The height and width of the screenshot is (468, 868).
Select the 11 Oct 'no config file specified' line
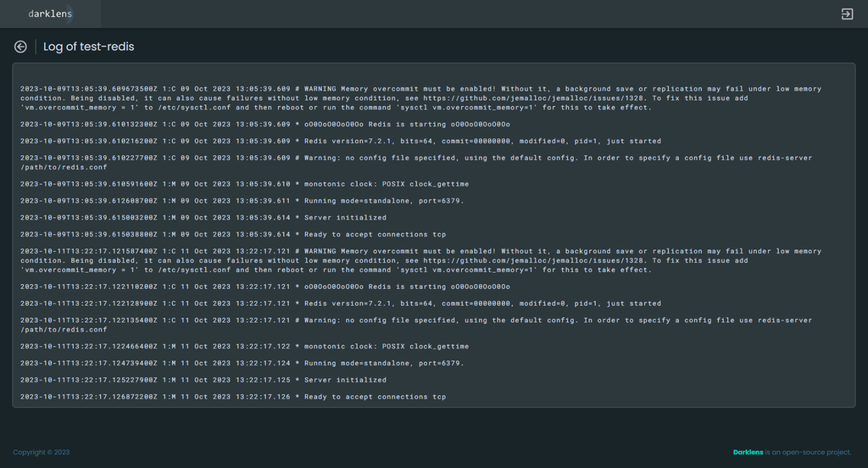tap(416, 325)
